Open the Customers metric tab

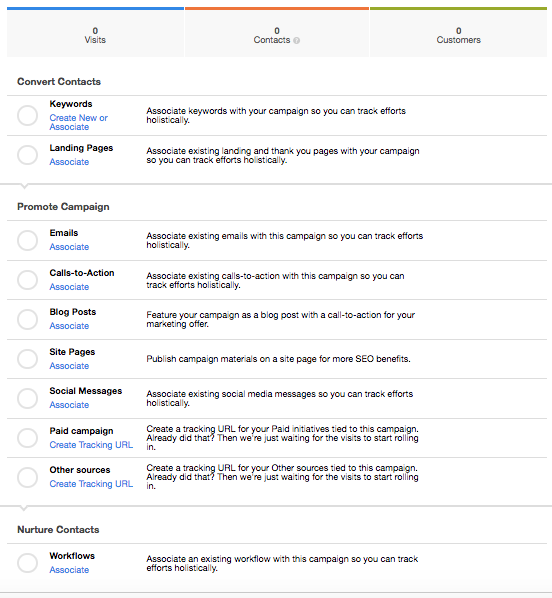pyautogui.click(x=459, y=32)
